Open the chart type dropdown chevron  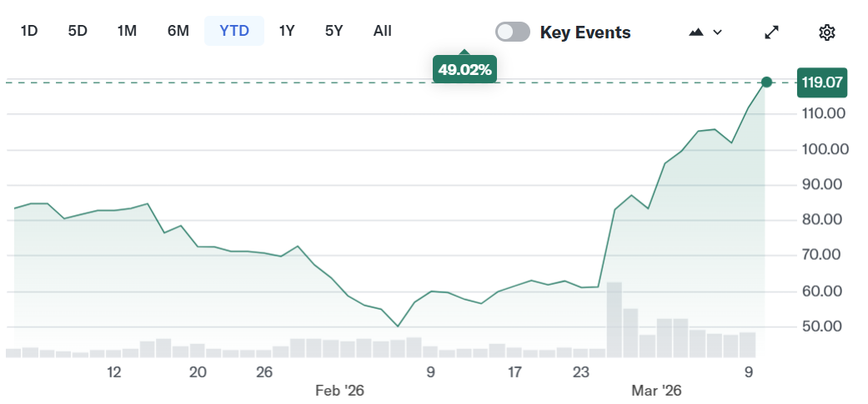pyautogui.click(x=718, y=32)
